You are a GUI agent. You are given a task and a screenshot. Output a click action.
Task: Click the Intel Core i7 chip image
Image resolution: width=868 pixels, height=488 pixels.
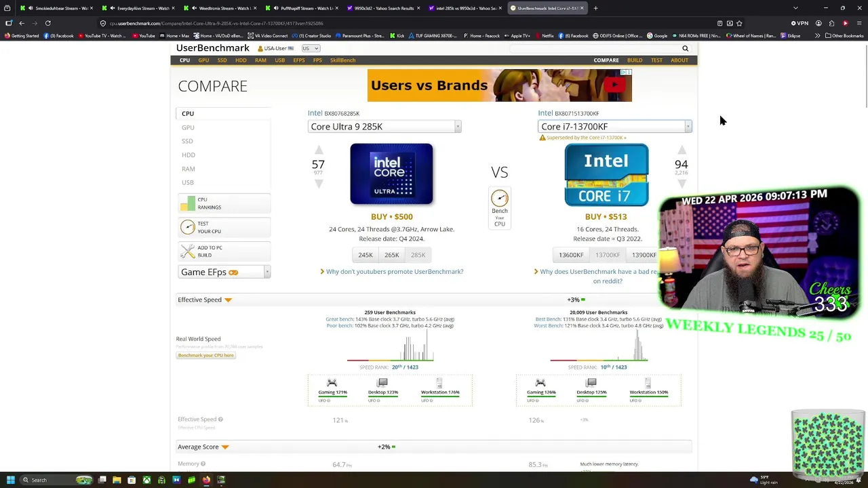(x=606, y=175)
